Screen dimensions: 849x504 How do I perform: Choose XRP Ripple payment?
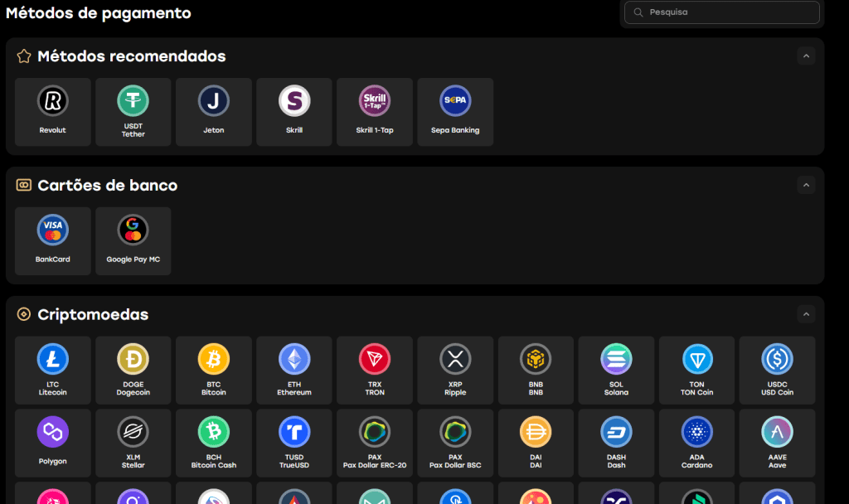(x=455, y=371)
